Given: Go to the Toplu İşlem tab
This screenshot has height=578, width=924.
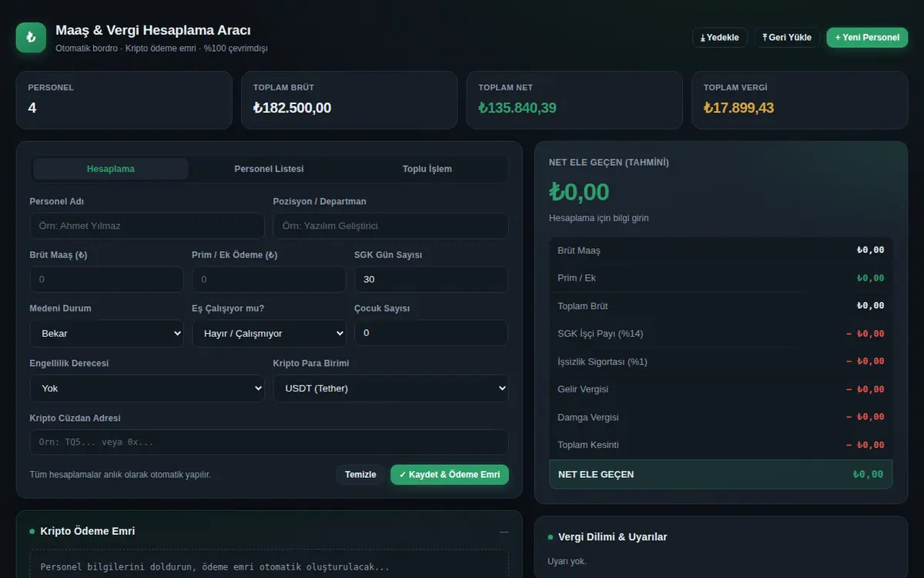Looking at the screenshot, I should tap(427, 169).
